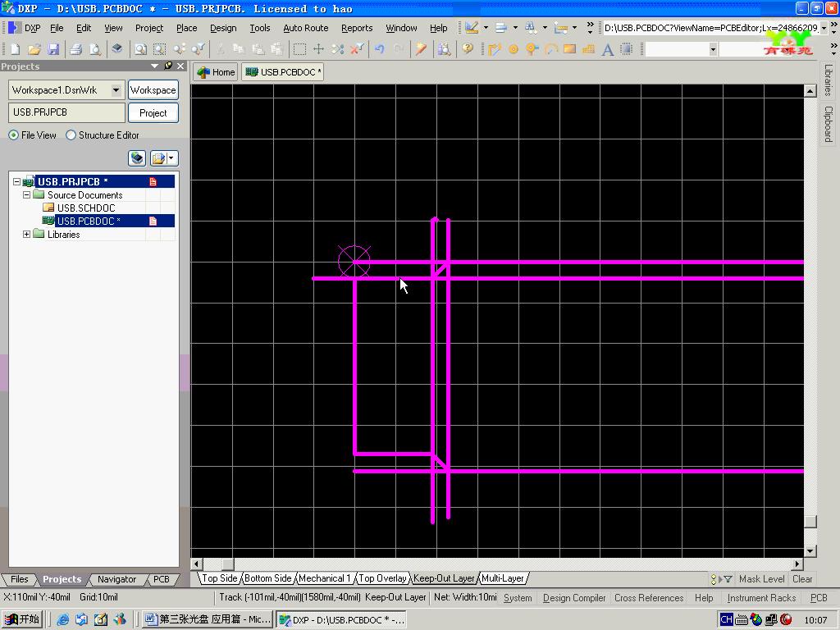Click the horizontal scrollbar thumb
Screen dimensions: 840x630
point(228,564)
